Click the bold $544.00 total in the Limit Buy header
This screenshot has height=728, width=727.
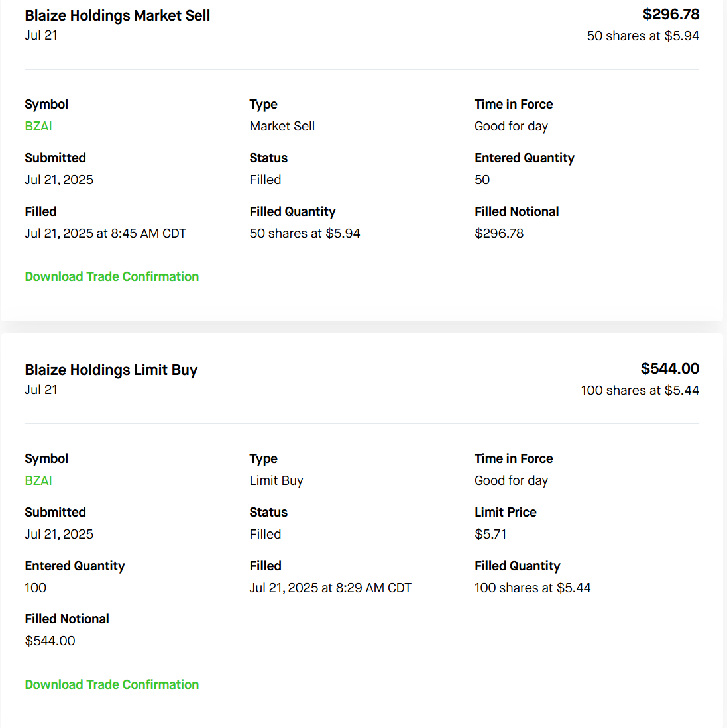pos(669,369)
